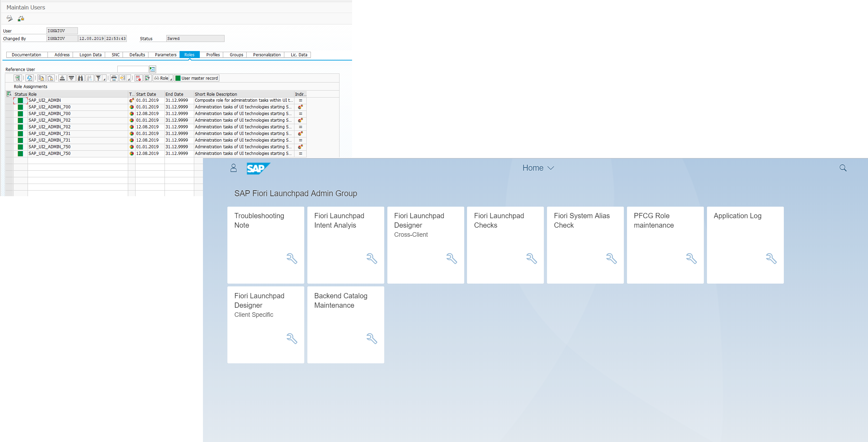Switch to the Profiles tab
868x442 pixels.
213,55
